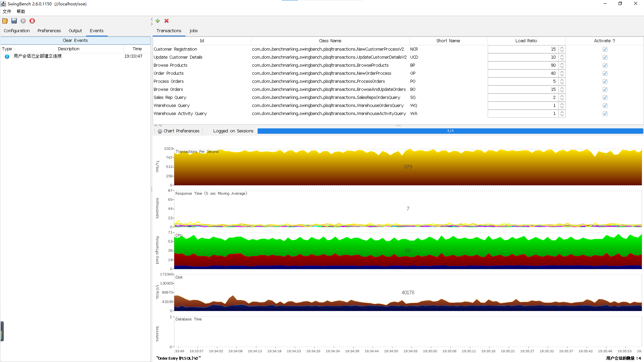Open the Configuration tab
This screenshot has height=362, width=644.
[x=17, y=31]
